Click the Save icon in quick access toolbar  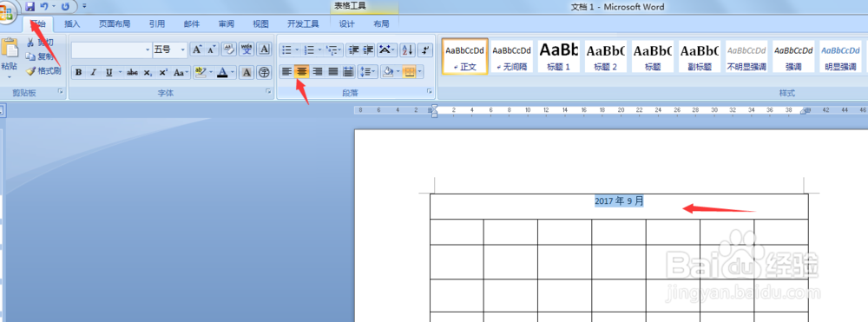(x=30, y=6)
